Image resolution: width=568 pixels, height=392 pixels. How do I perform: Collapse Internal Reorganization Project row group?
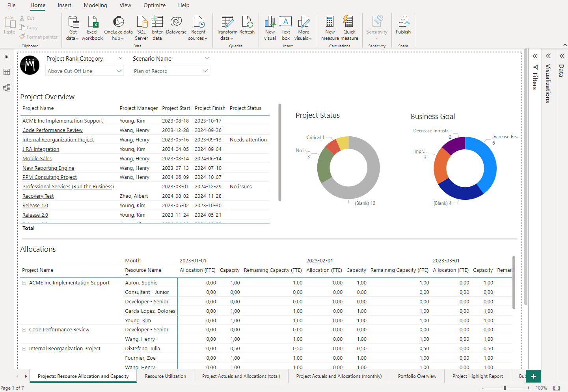(x=24, y=349)
